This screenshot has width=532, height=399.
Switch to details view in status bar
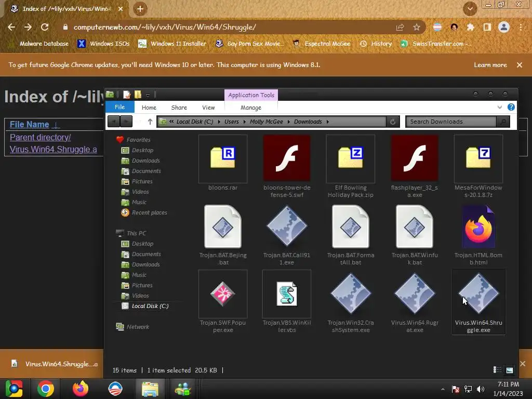tap(497, 370)
